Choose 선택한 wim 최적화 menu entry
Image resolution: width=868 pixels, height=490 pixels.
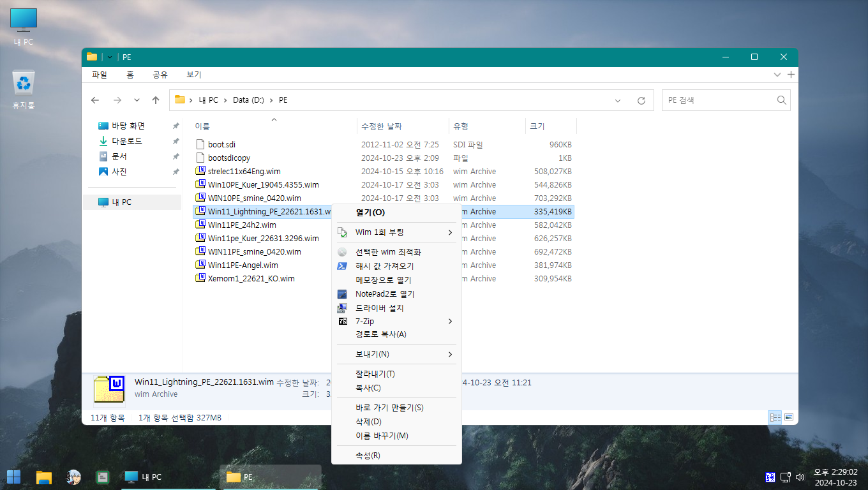[x=396, y=252]
